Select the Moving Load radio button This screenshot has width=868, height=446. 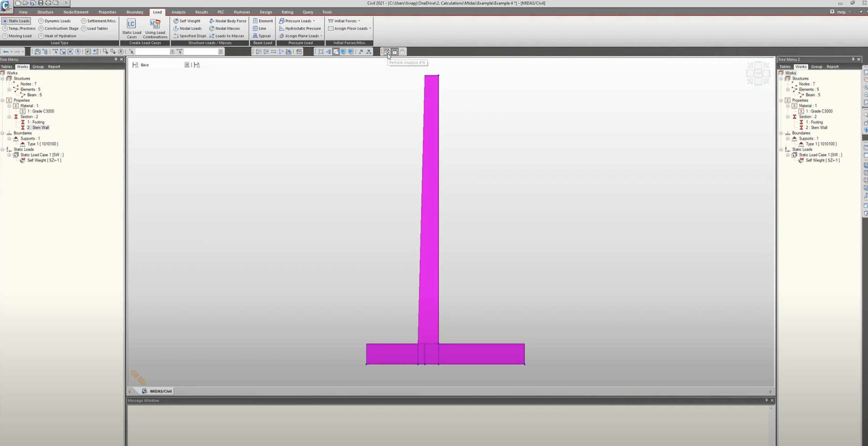pyautogui.click(x=17, y=36)
